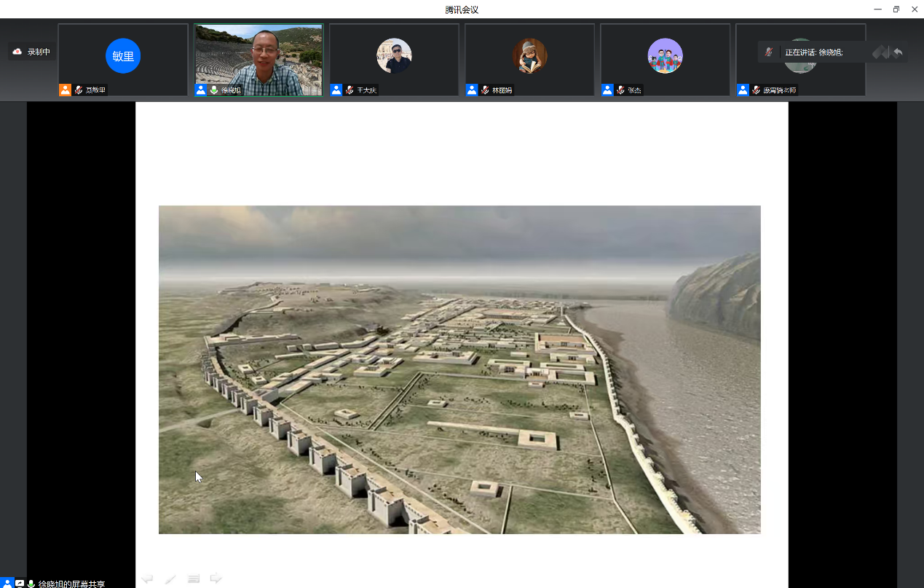This screenshot has width=924, height=588.
Task: Click the shared ancient city slide image
Action: pyautogui.click(x=459, y=369)
